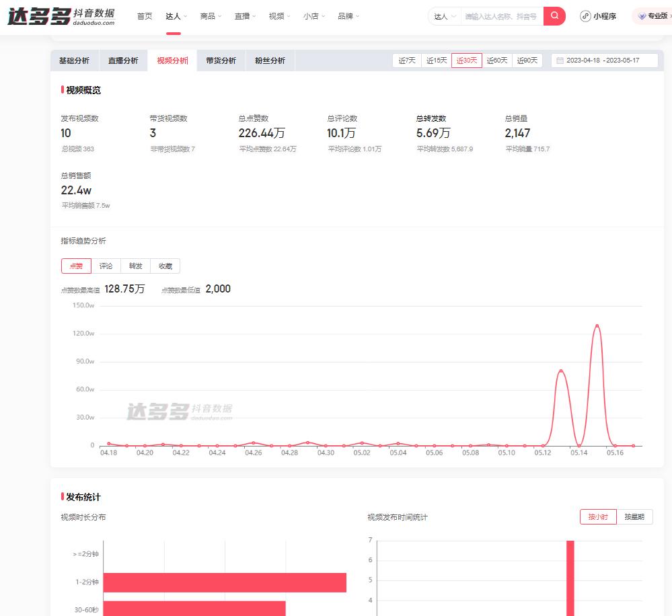Click the 专业版 diamond badge icon
This screenshot has width=672, height=616.
point(642,16)
